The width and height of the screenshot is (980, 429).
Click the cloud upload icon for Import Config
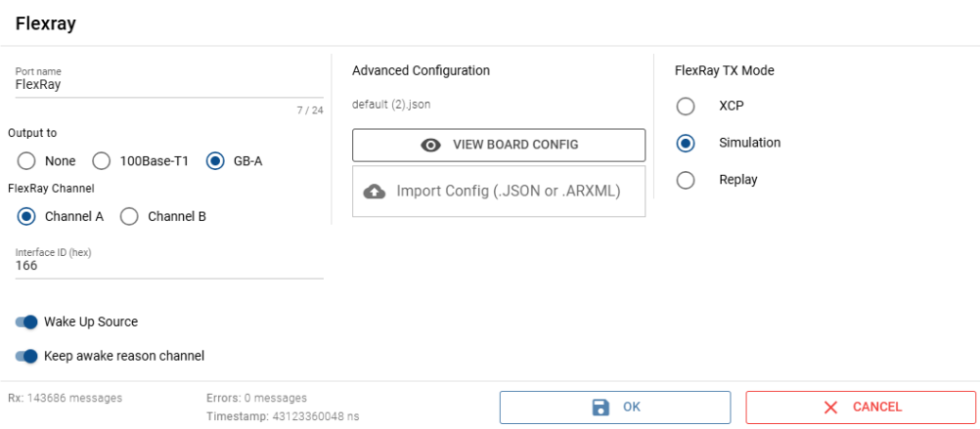375,192
